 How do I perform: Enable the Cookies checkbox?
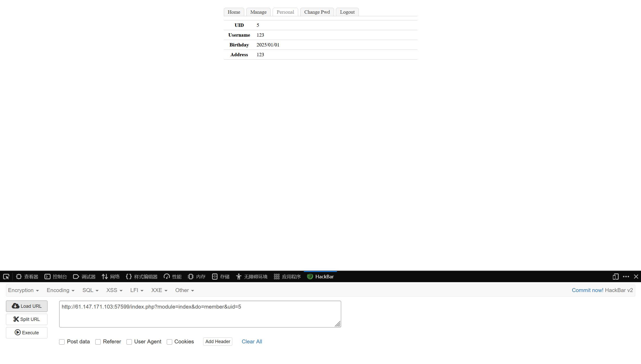tap(169, 342)
